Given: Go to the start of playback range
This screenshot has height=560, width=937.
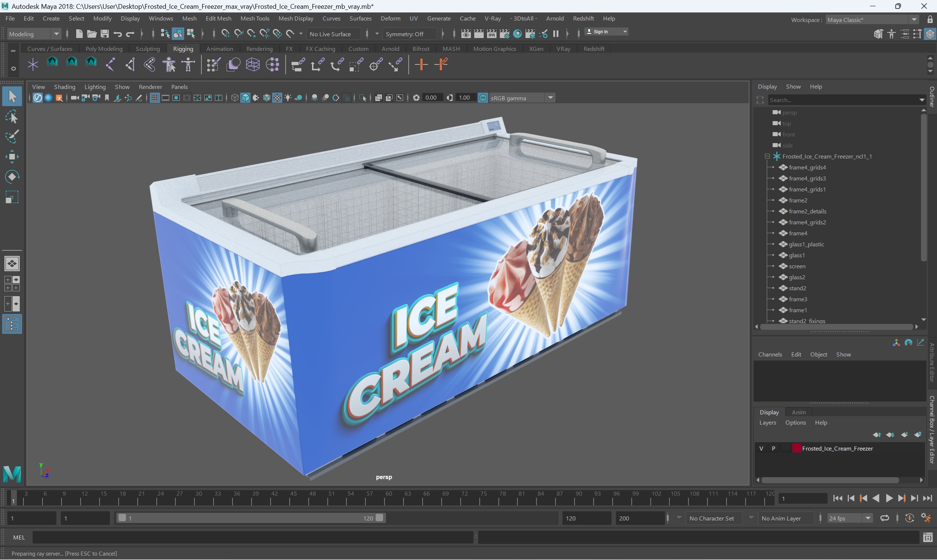Looking at the screenshot, I should (837, 499).
